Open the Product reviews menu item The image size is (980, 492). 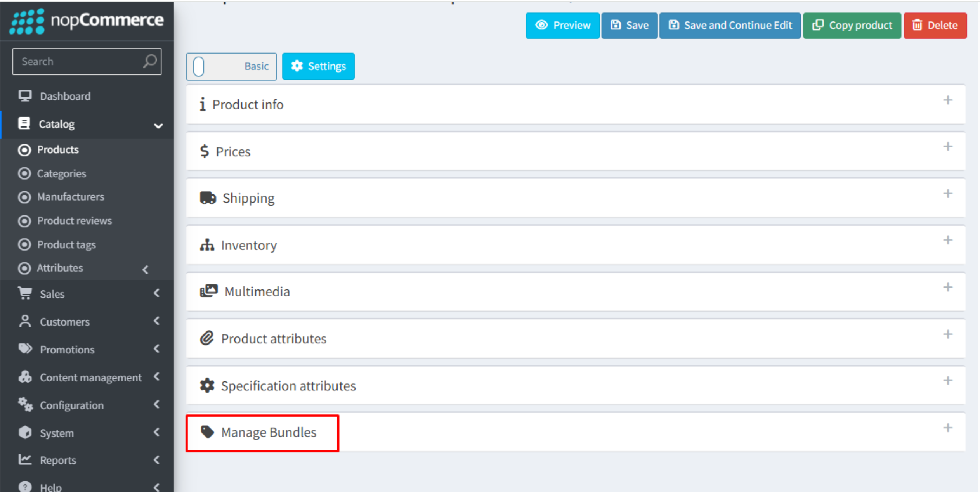tap(74, 221)
